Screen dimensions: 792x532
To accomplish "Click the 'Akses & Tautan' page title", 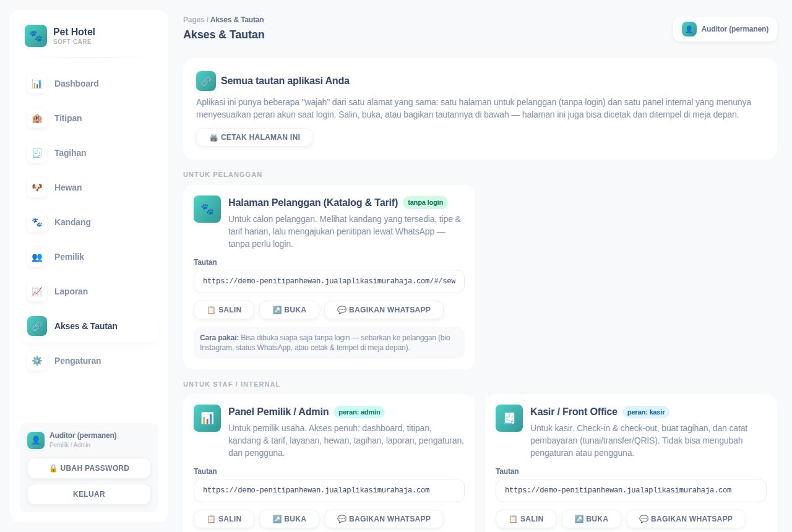I will (x=224, y=35).
